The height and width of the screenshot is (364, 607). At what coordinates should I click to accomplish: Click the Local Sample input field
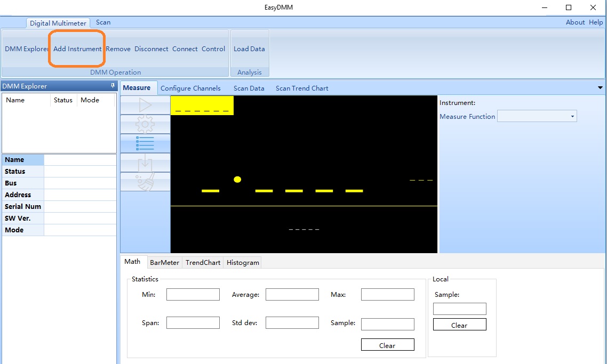tap(459, 309)
